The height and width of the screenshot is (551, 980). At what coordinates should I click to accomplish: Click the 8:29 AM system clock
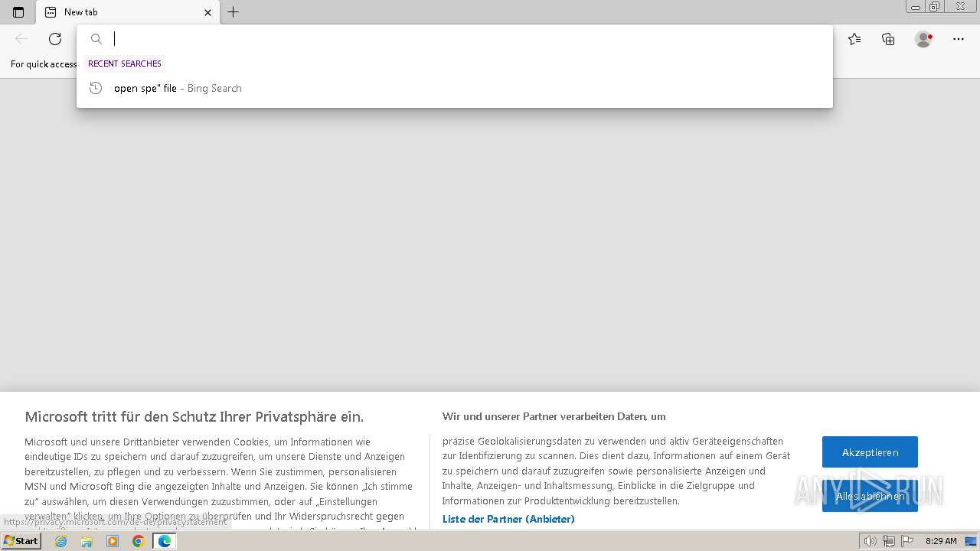(x=941, y=541)
